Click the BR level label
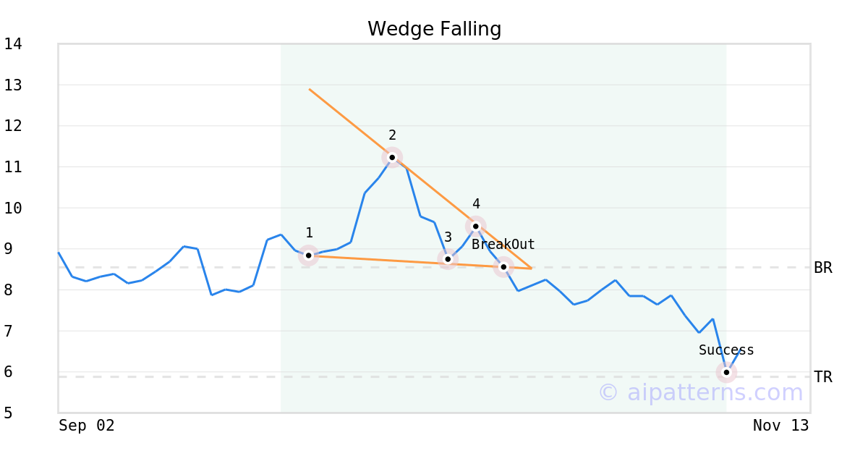This screenshot has width=868, height=456. pos(823,268)
